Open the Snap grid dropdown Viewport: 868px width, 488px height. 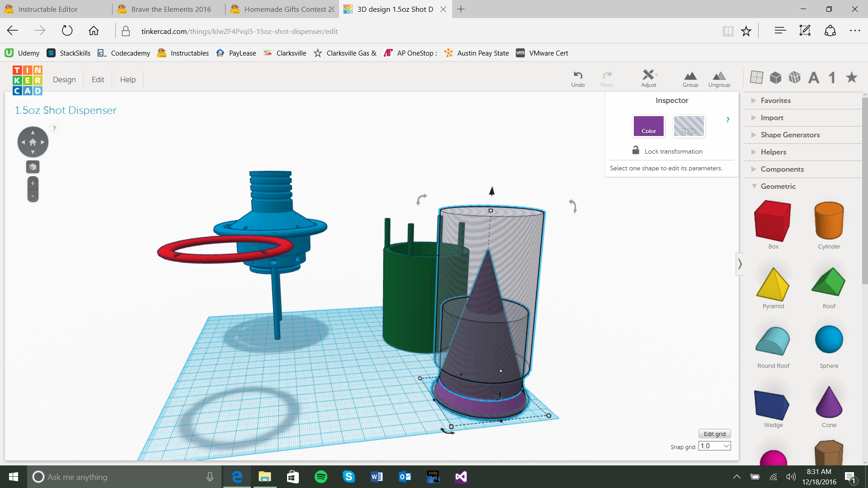pyautogui.click(x=714, y=446)
